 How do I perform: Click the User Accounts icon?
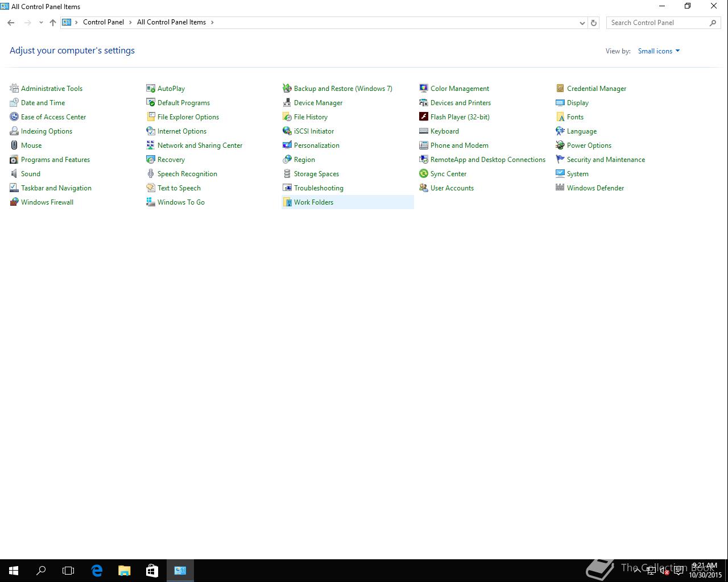(424, 188)
